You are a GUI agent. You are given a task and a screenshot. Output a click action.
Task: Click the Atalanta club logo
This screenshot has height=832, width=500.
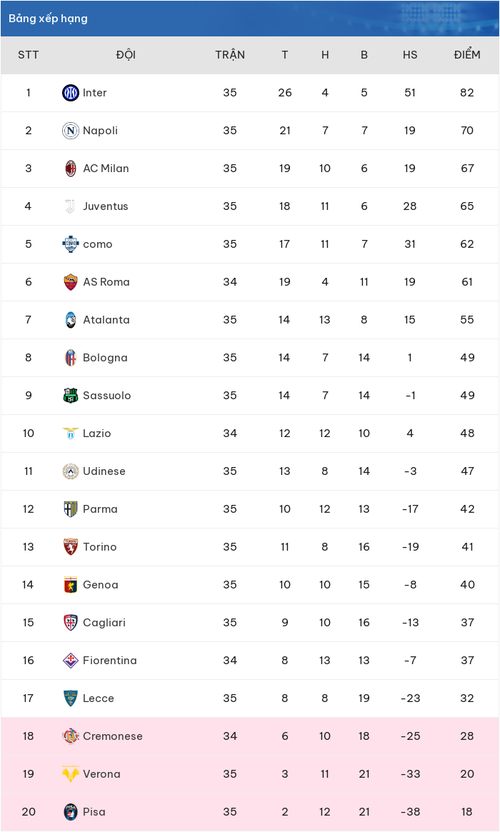click(x=71, y=320)
